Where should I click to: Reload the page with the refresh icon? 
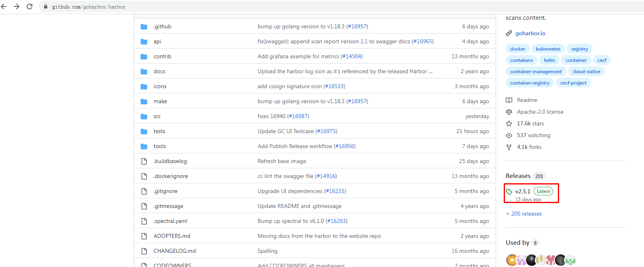coord(30,6)
